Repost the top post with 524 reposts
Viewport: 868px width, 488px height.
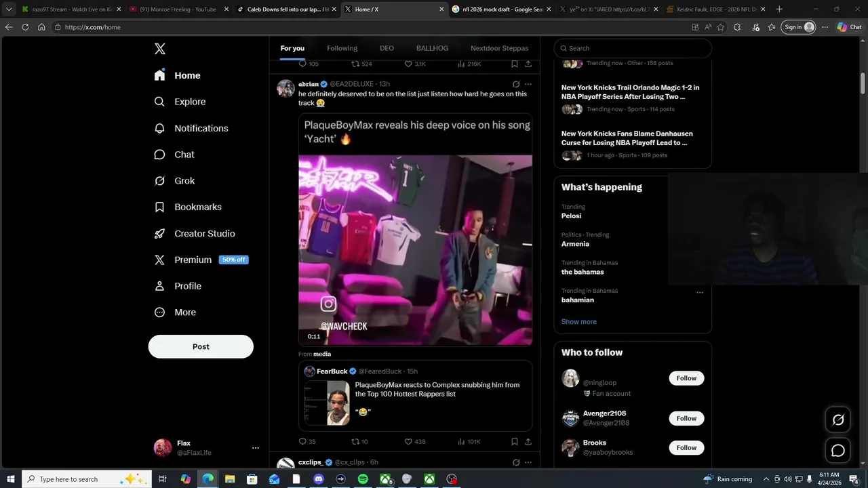pos(361,64)
